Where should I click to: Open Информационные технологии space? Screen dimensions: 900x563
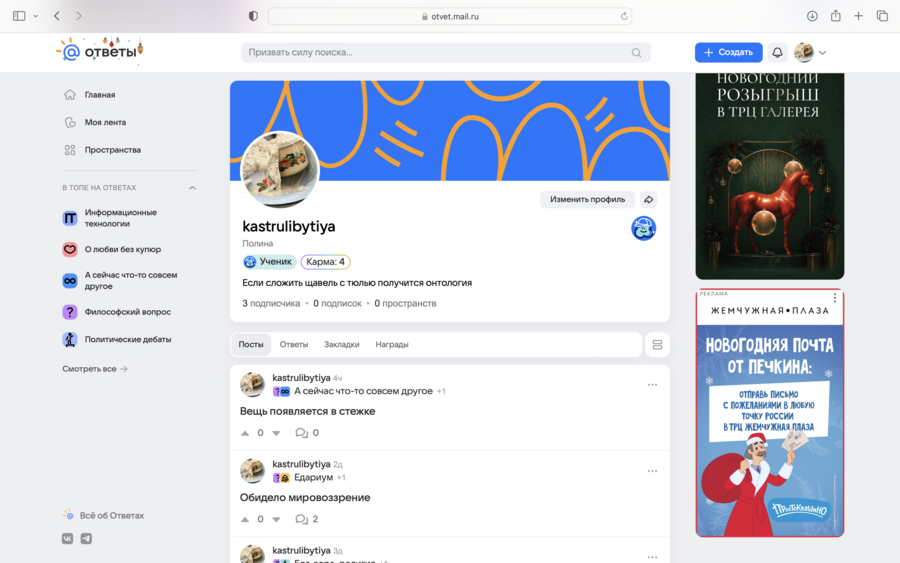point(121,218)
